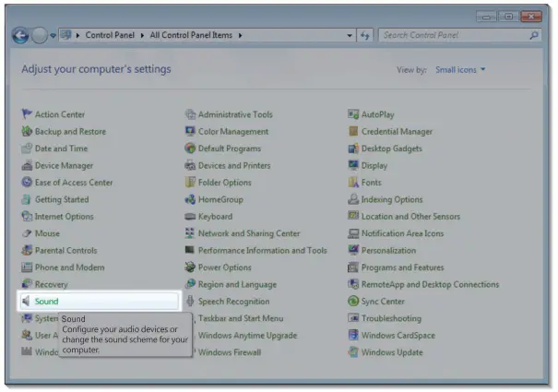
Task: Open the Personalization link
Action: coord(388,250)
